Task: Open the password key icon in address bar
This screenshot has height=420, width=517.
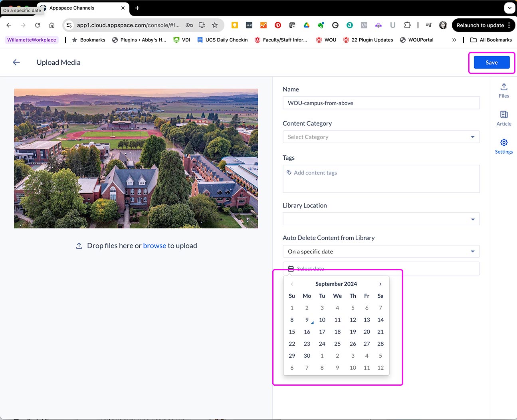Action: [x=189, y=25]
